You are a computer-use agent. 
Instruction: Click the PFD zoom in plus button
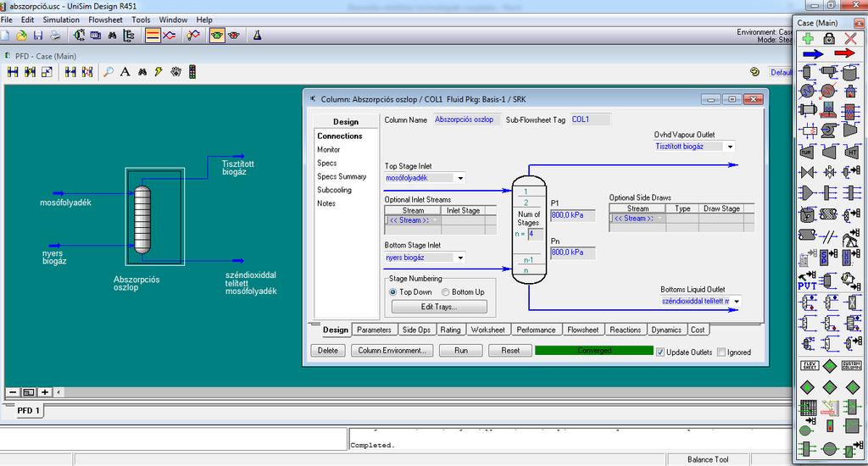click(x=45, y=392)
